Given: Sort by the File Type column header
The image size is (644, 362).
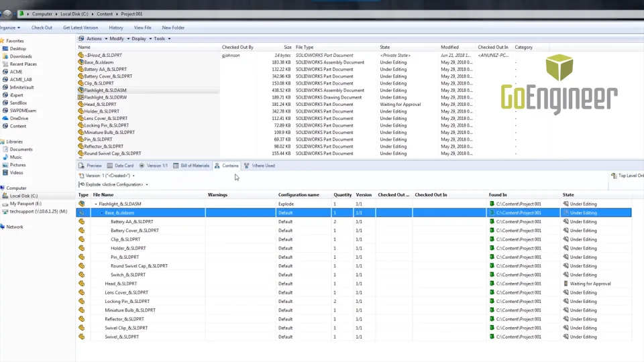Looking at the screenshot, I should point(305,48).
